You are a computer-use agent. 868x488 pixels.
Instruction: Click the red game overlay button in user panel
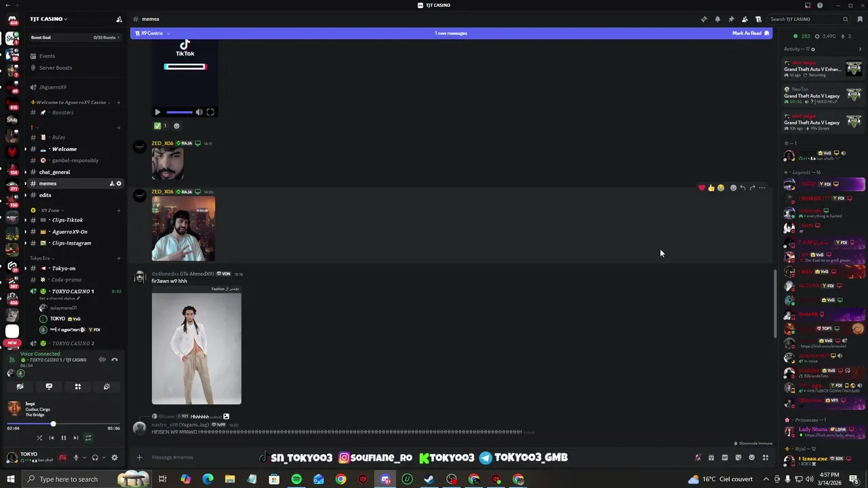coord(62,458)
